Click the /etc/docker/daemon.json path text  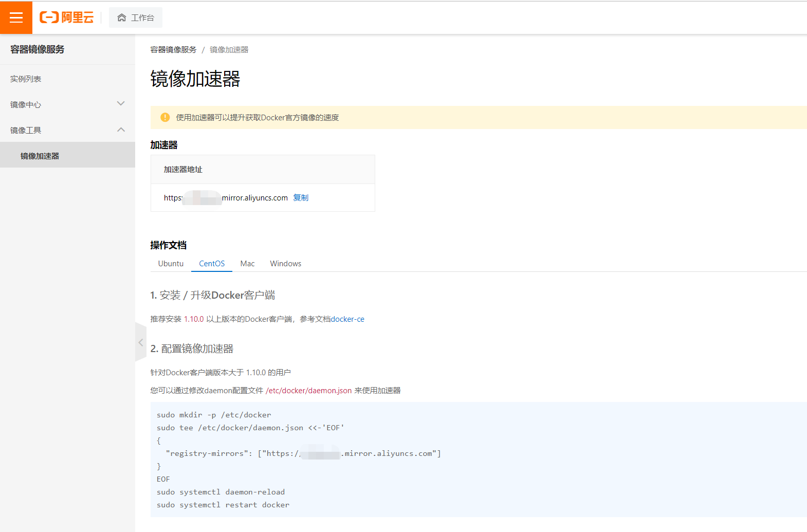click(x=308, y=391)
